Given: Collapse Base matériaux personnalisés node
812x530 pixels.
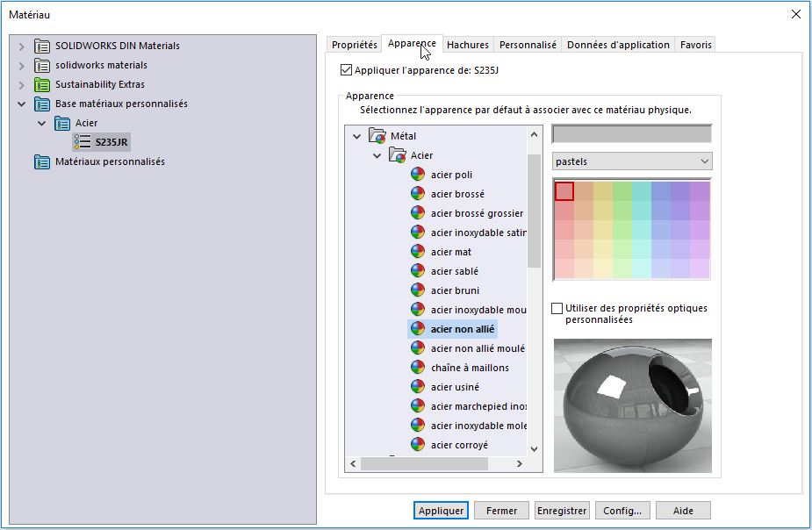Looking at the screenshot, I should click(x=21, y=104).
